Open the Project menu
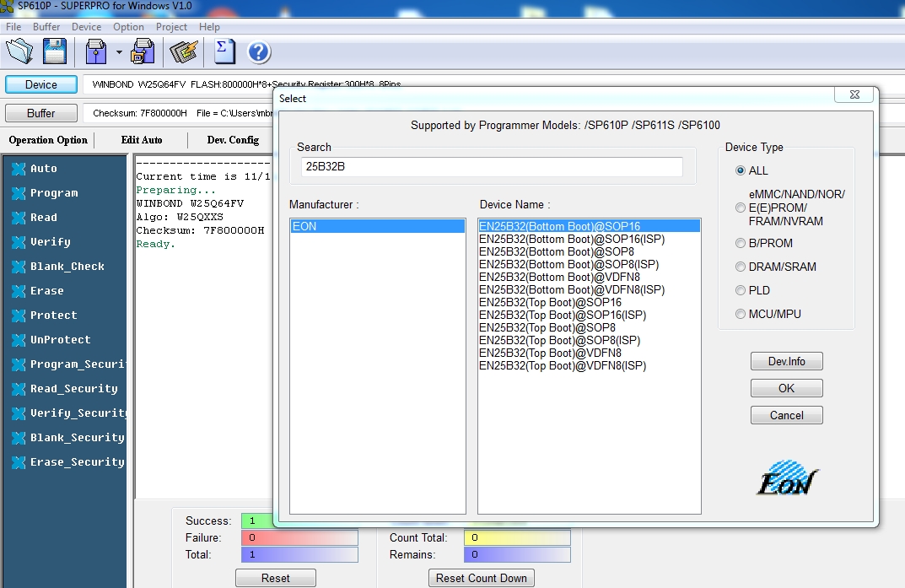 tap(171, 27)
